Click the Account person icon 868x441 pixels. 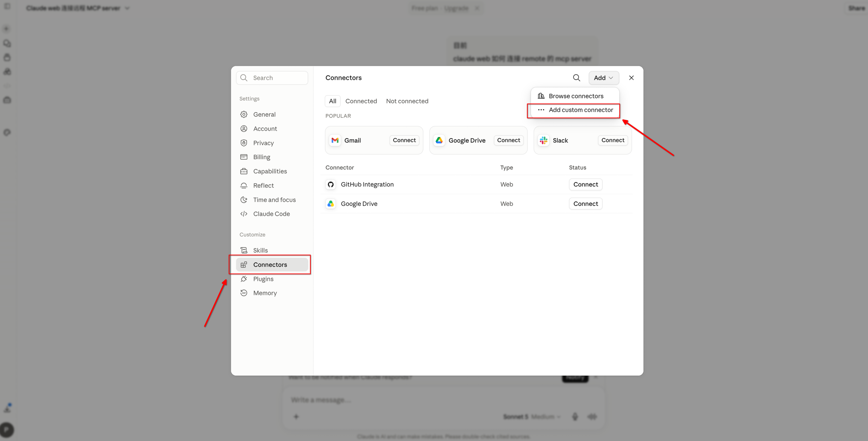(x=244, y=129)
